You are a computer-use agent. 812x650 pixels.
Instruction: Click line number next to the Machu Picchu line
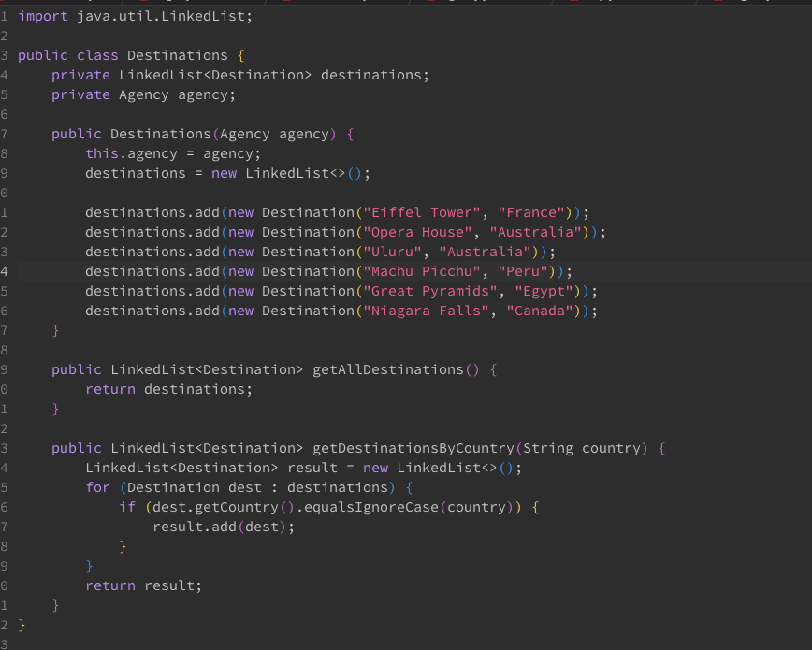tap(7, 271)
